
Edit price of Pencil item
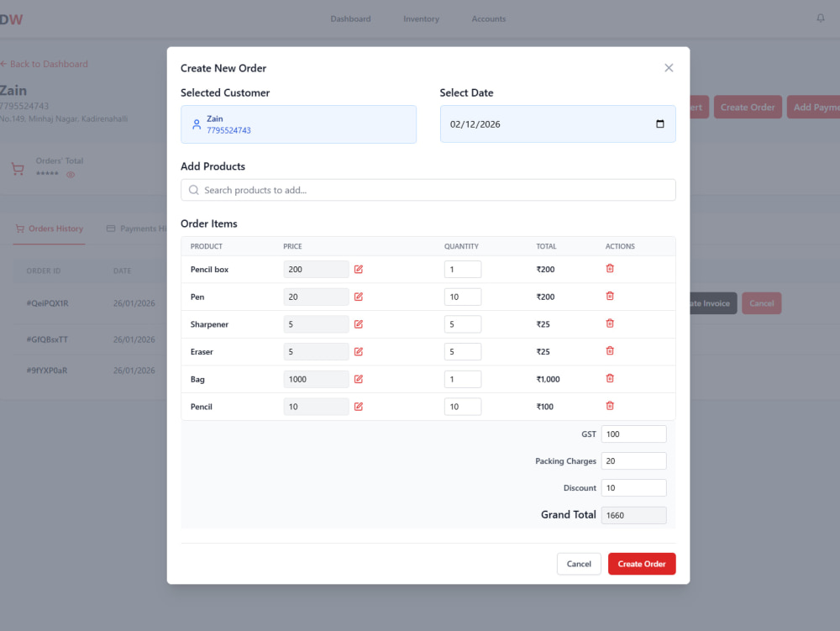point(359,407)
